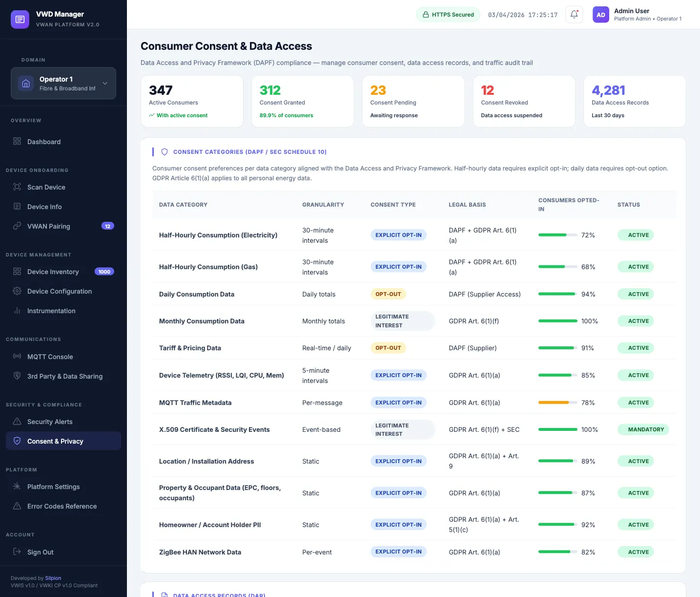Open the Silipion developer link
The width and height of the screenshot is (700, 597).
pyautogui.click(x=53, y=578)
